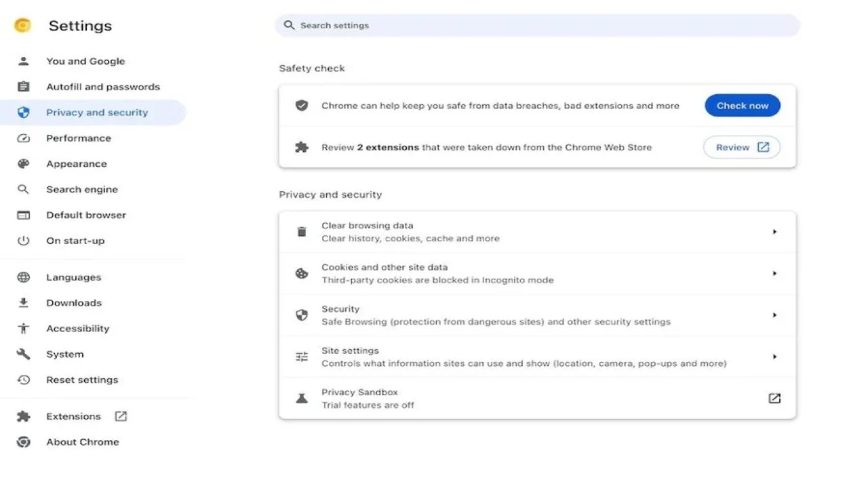The width and height of the screenshot is (868, 488).
Task: Click the puzzle piece icon for Extensions
Action: point(24,417)
